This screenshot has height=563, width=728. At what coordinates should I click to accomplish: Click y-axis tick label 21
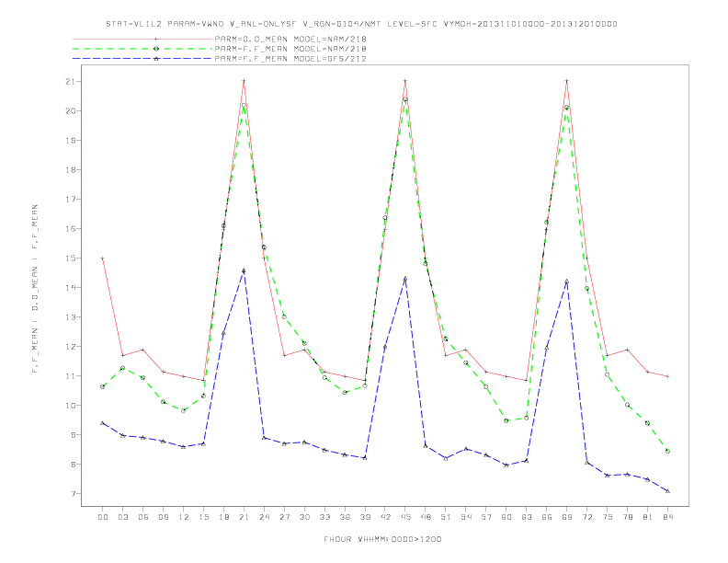tap(71, 81)
